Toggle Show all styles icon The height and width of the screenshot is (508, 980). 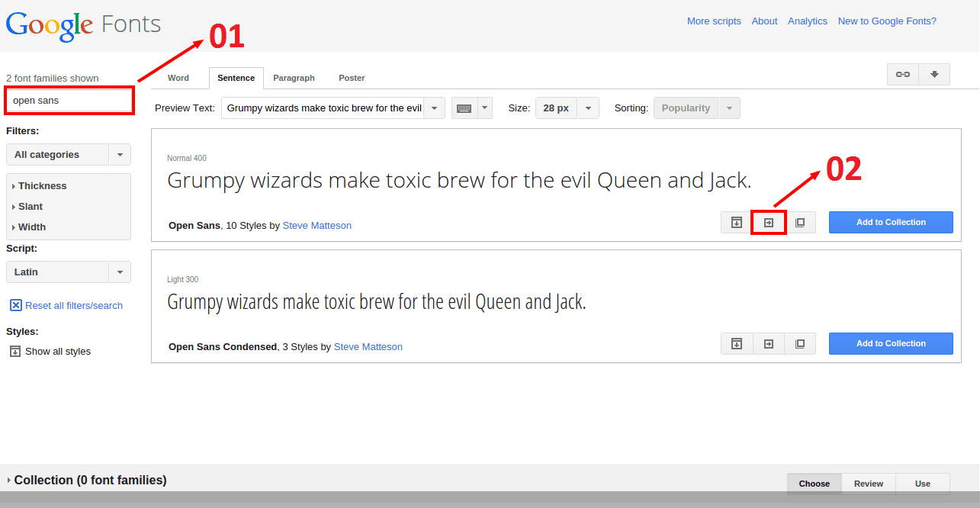point(15,352)
